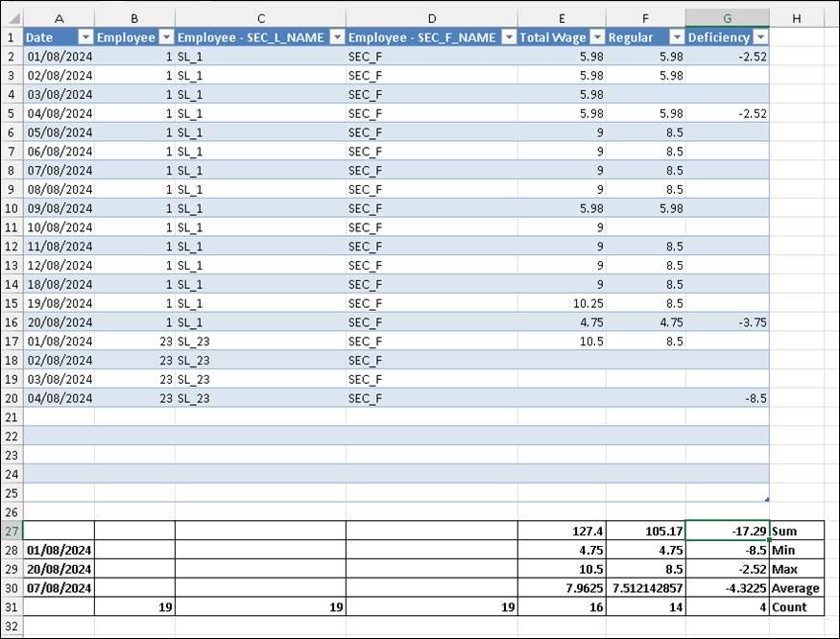Click the Select All corner triangle
Screen dimensions: 840x639
tap(14, 19)
